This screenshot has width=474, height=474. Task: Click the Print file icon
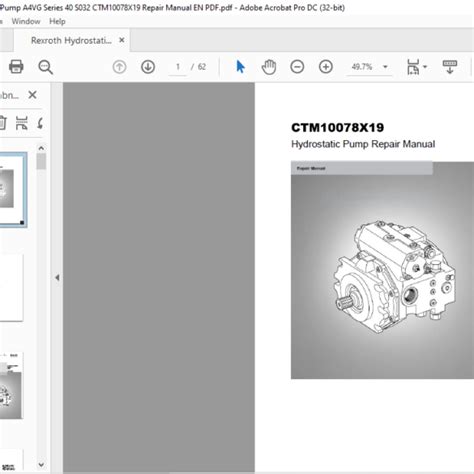click(16, 67)
